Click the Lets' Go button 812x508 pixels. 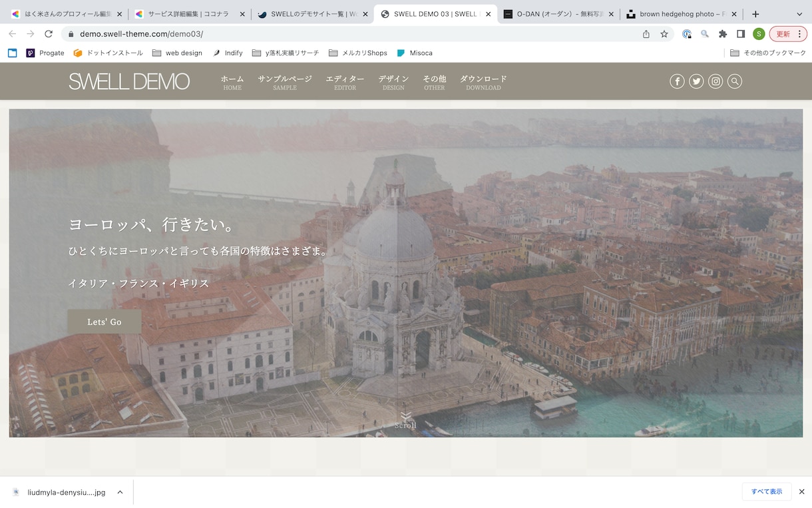pos(104,322)
